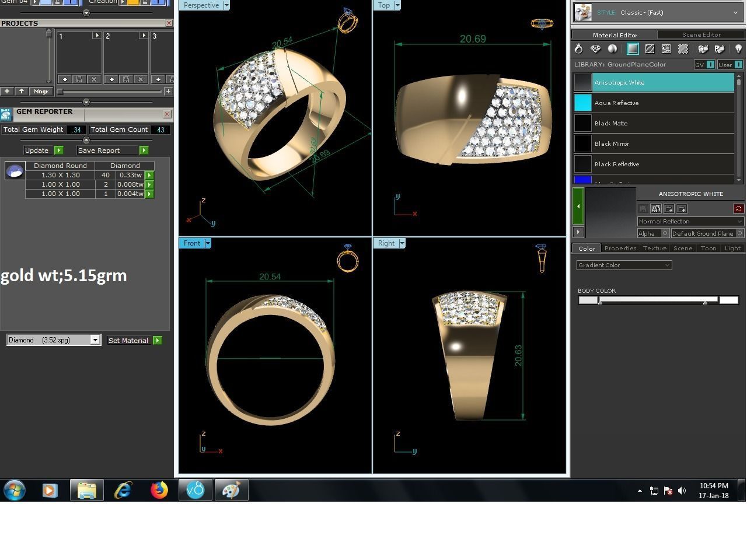This screenshot has height=560, width=747.
Task: Select the sphere material icon
Action: click(612, 49)
